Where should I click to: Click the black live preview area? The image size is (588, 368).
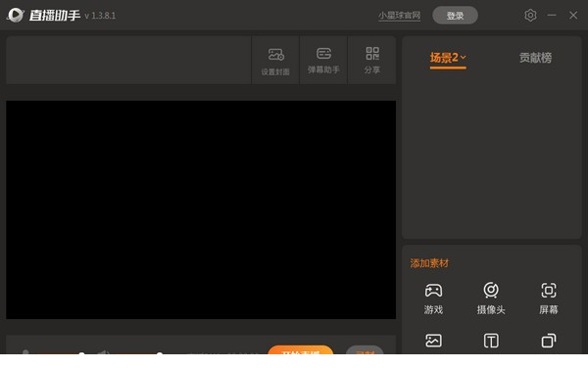(201, 209)
